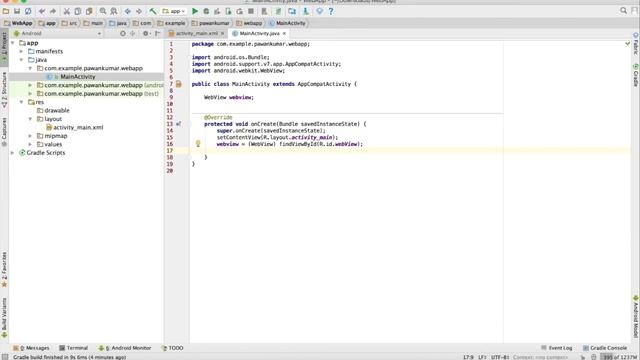This screenshot has width=640, height=360.
Task: Click the Find magnifier icon
Action: (x=103, y=11)
